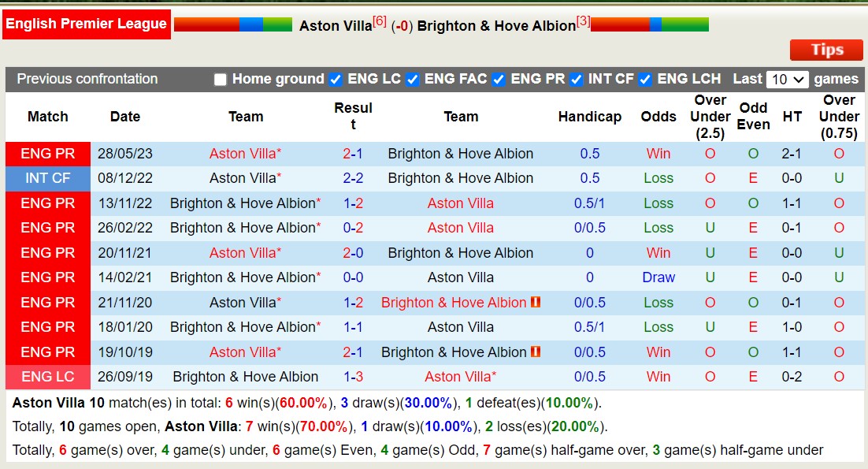Image resolution: width=868 pixels, height=469 pixels.
Task: Click the red English Premier League banner
Action: 87,24
